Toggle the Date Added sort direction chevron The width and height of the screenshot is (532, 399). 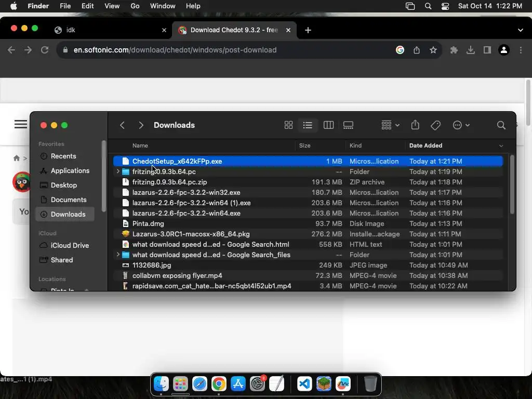click(501, 146)
